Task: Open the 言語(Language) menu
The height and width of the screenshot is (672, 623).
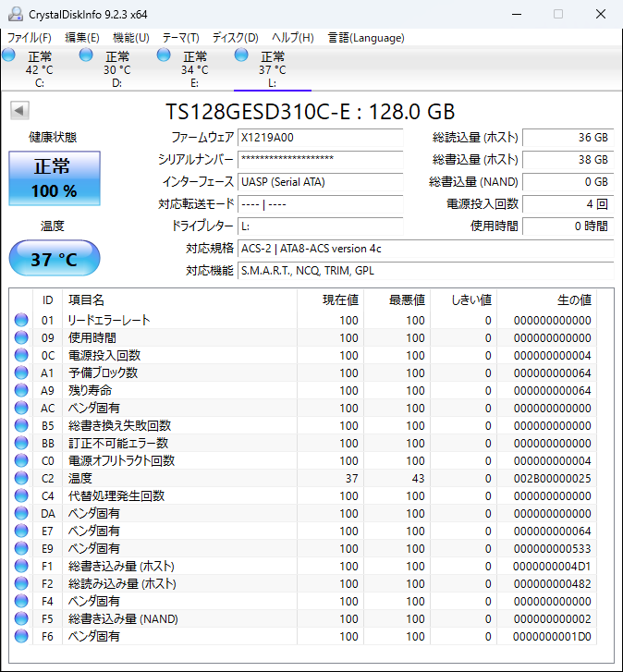Action: tap(366, 38)
